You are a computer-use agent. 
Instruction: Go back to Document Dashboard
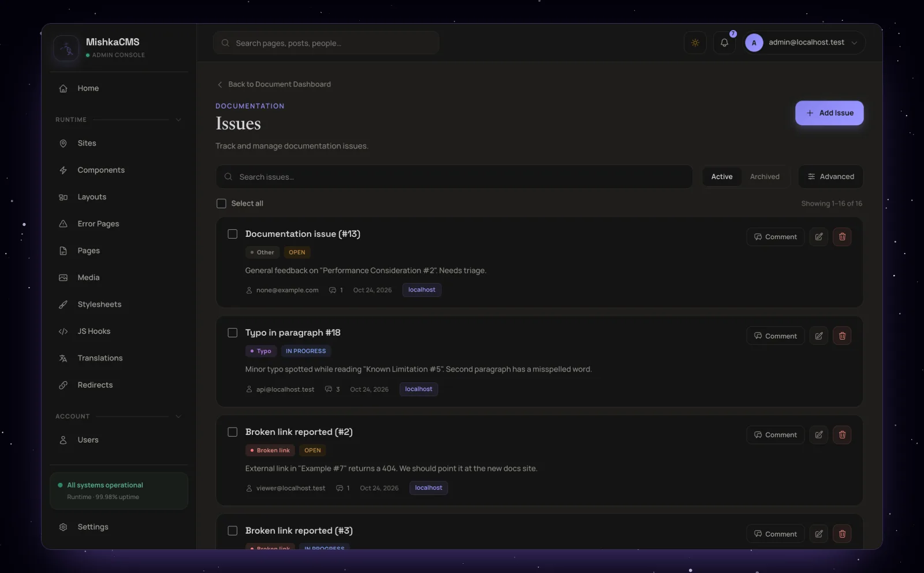click(x=274, y=84)
